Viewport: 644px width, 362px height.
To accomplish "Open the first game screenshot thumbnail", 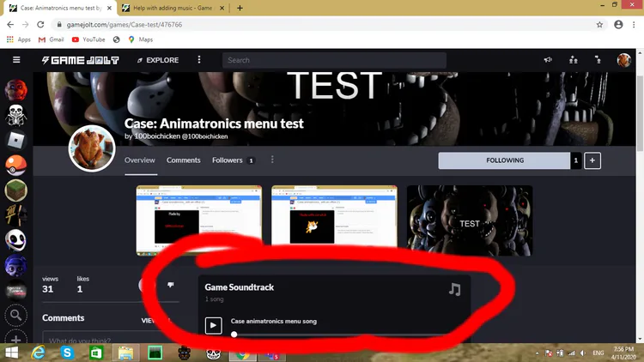I will click(x=199, y=220).
